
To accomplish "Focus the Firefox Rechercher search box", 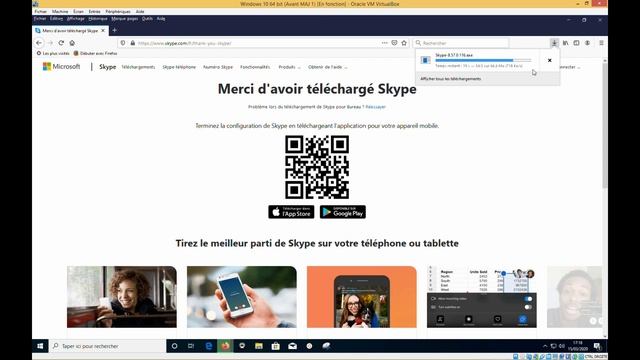I will 461,43.
